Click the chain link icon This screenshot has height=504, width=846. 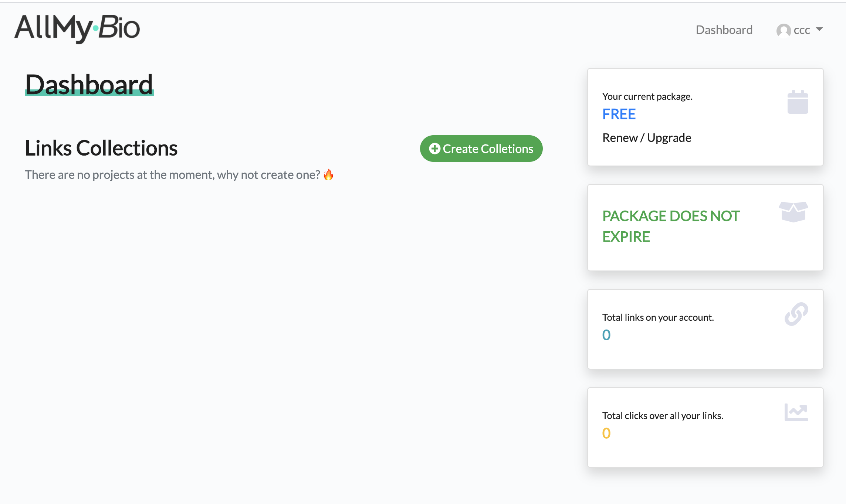pyautogui.click(x=796, y=314)
